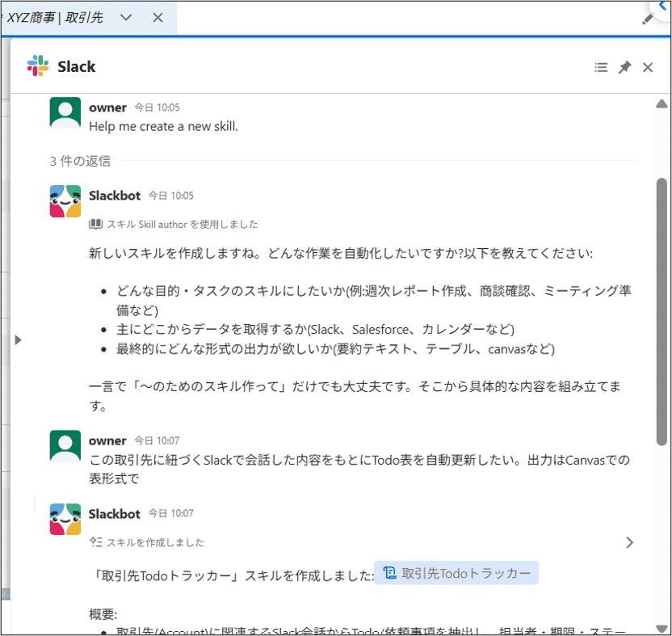672x636 pixels.
Task: Click the owner name on 10:05 message
Action: pos(107,107)
